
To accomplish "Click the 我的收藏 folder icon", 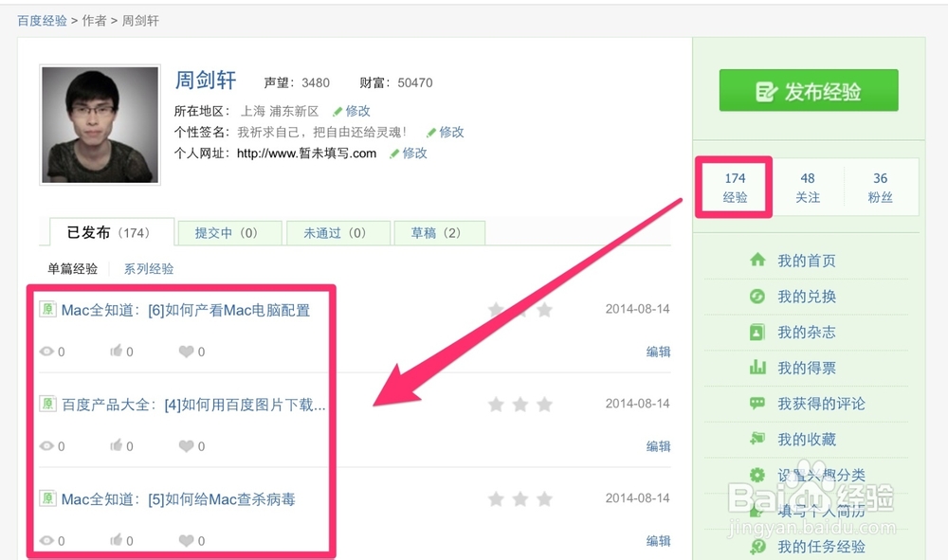I will click(757, 439).
